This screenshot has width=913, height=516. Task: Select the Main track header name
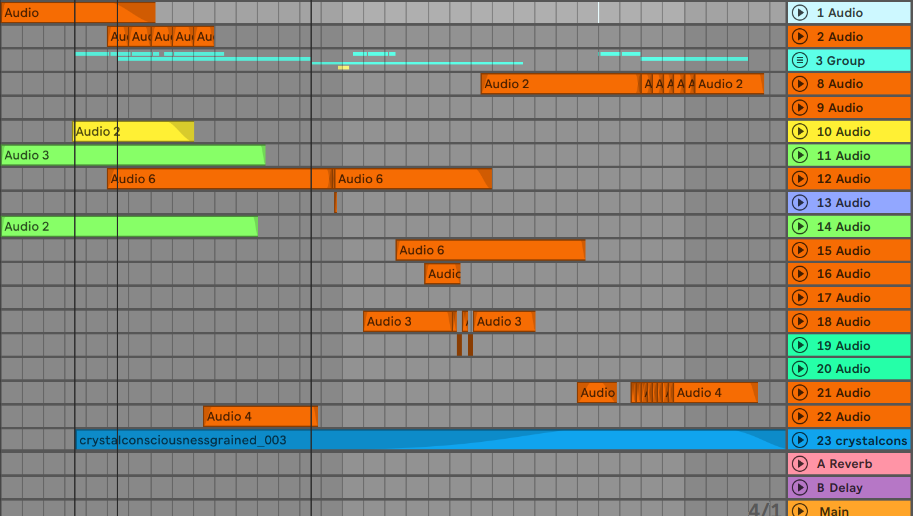pyautogui.click(x=834, y=511)
